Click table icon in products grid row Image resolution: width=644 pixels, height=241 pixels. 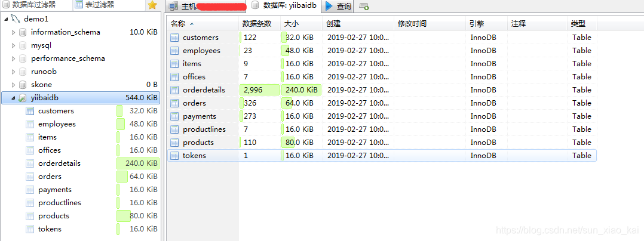[x=174, y=142]
